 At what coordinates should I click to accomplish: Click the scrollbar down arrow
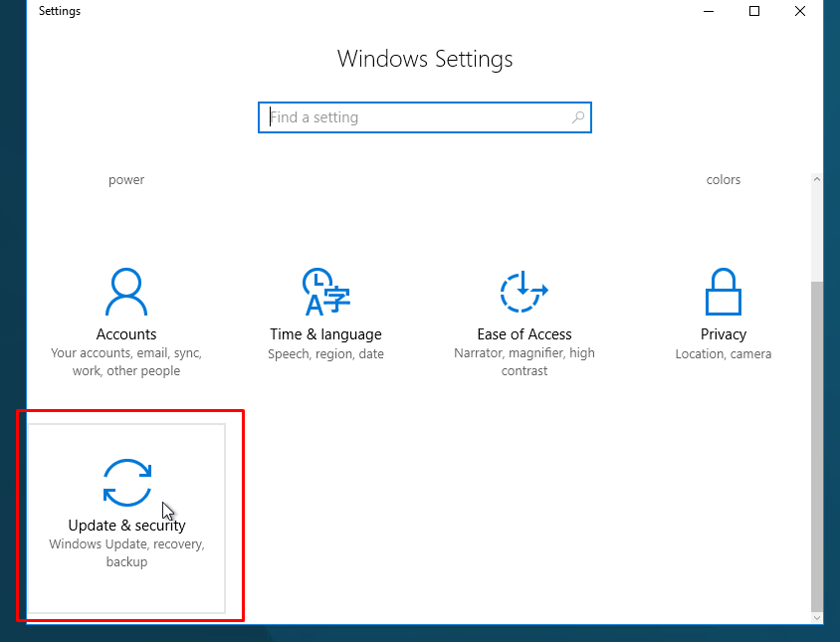click(x=816, y=617)
